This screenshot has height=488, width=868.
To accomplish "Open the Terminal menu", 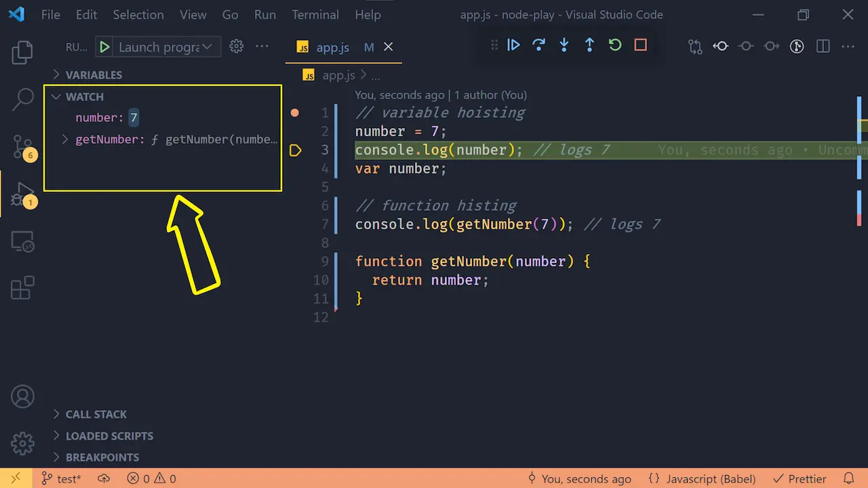I will pos(315,14).
